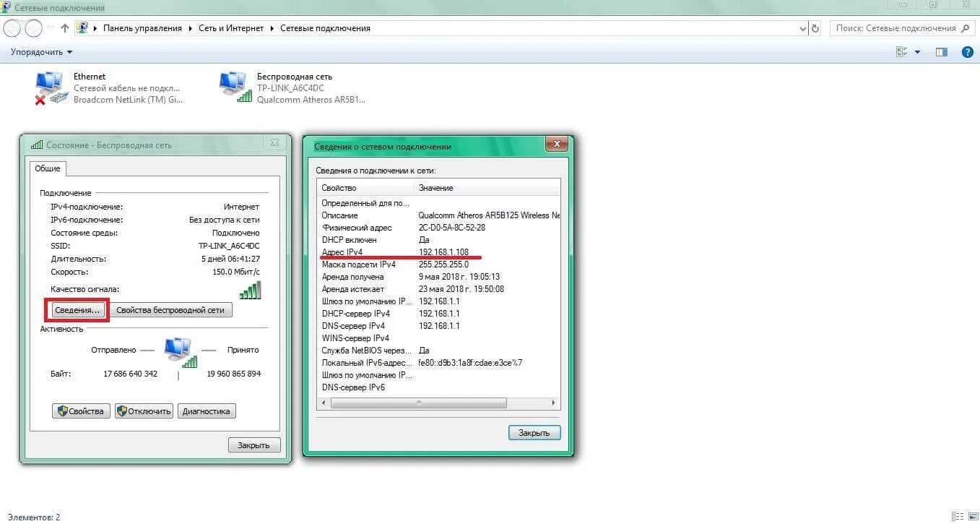The image size is (980, 524).
Task: Click the Служба NetBIOS через... row
Action: 439,351
